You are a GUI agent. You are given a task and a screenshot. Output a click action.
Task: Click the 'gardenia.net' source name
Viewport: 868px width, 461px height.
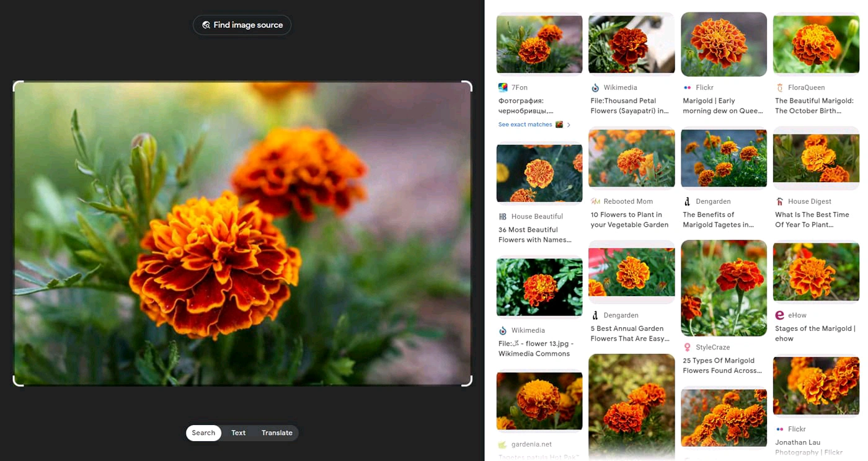pyautogui.click(x=531, y=444)
